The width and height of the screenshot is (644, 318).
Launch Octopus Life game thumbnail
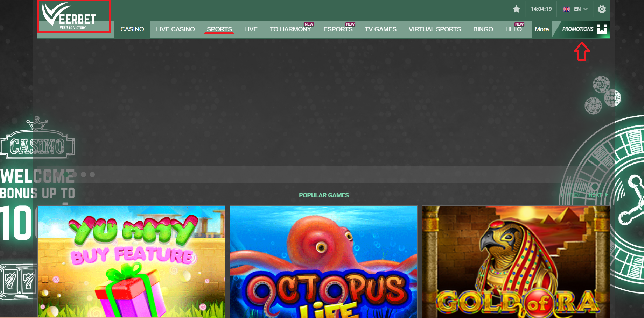324,262
